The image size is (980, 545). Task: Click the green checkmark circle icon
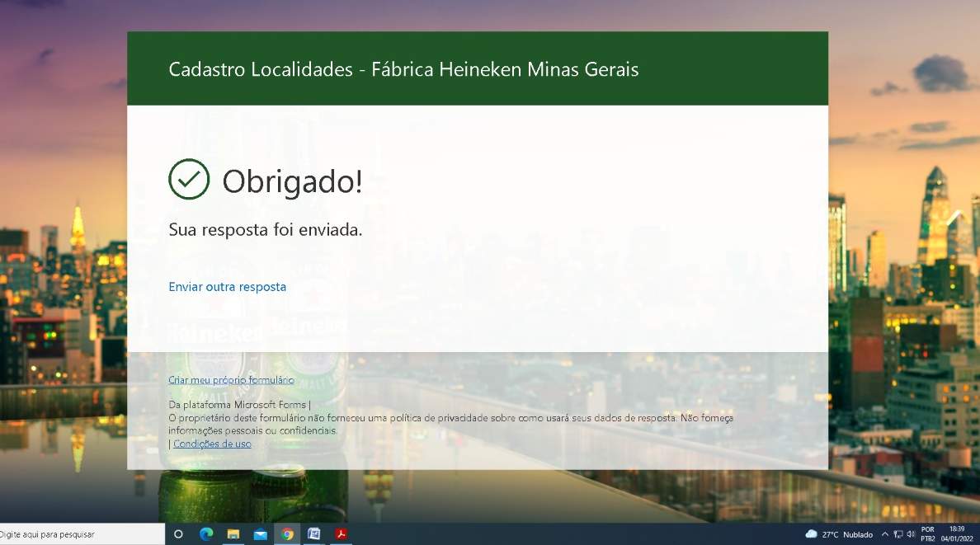[x=189, y=180]
